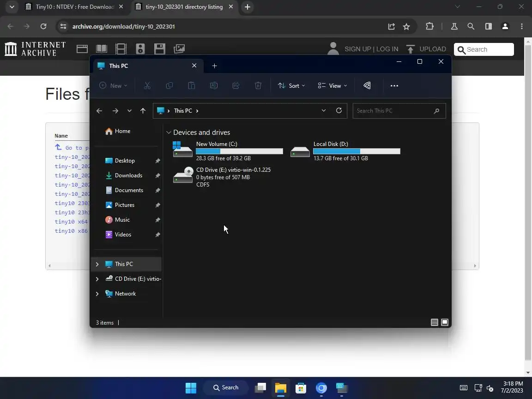Click the Paste icon in Explorer toolbar
Viewport: 532px width, 399px height.
(x=191, y=86)
